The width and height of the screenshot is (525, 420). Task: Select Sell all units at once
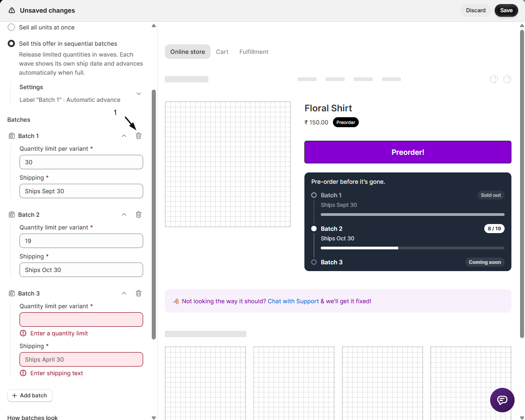pyautogui.click(x=11, y=27)
